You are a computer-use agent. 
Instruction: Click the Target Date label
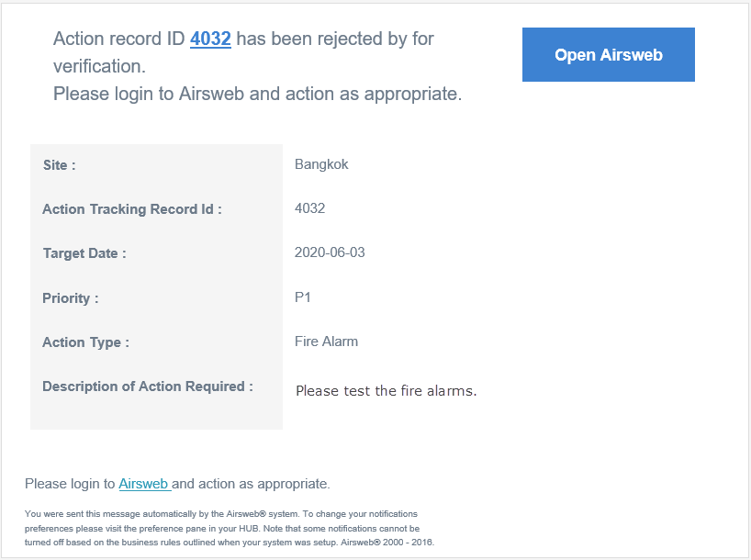click(x=84, y=253)
